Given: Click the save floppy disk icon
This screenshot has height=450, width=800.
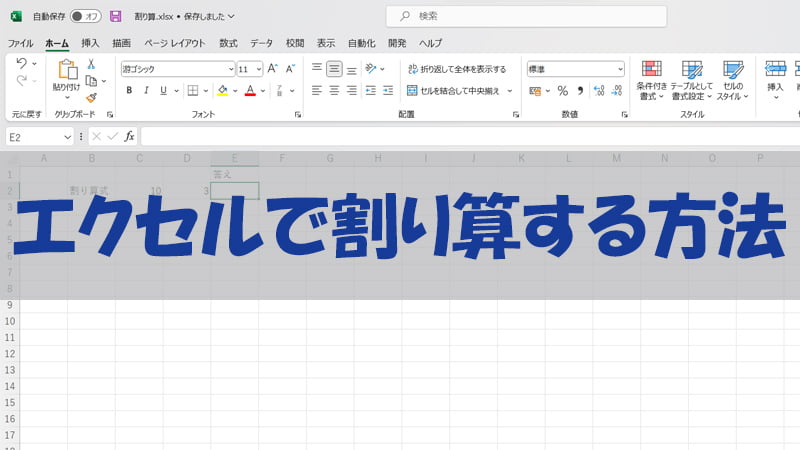Looking at the screenshot, I should 116,16.
